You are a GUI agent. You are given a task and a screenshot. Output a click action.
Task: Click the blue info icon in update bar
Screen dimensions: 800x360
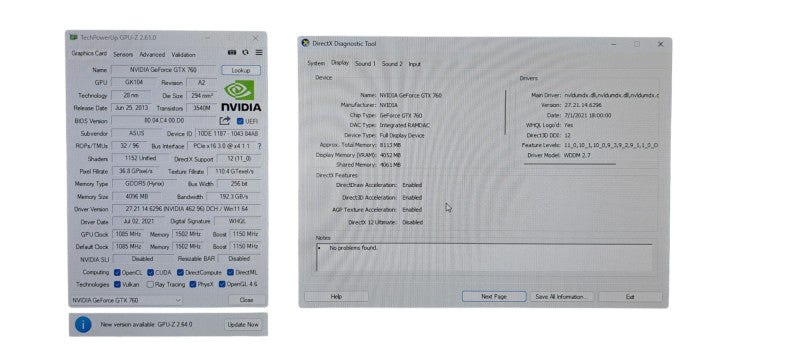(x=83, y=324)
